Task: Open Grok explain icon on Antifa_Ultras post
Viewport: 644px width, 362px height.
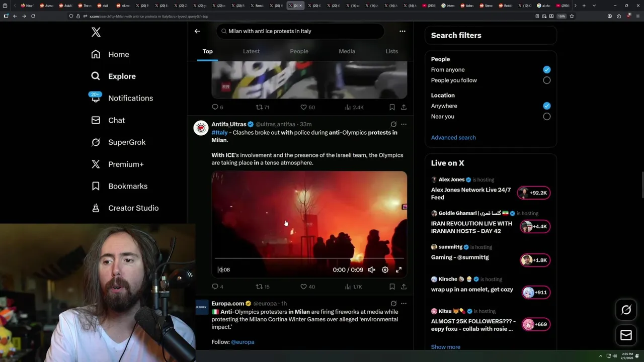Action: (x=393, y=124)
